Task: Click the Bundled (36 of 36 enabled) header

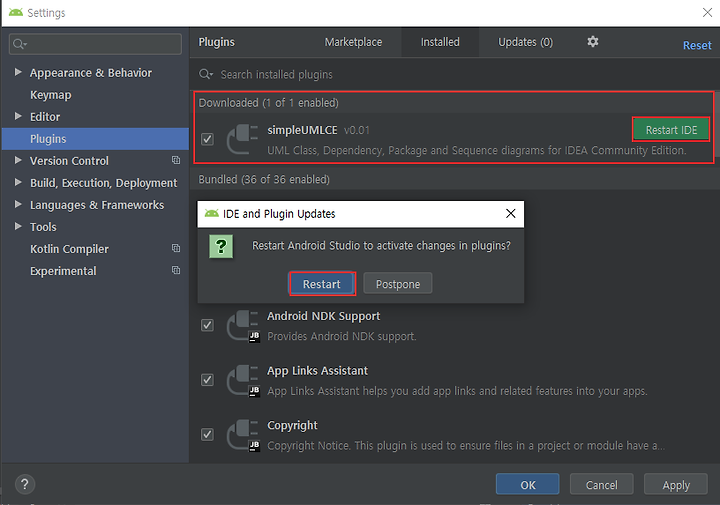Action: pyautogui.click(x=264, y=179)
